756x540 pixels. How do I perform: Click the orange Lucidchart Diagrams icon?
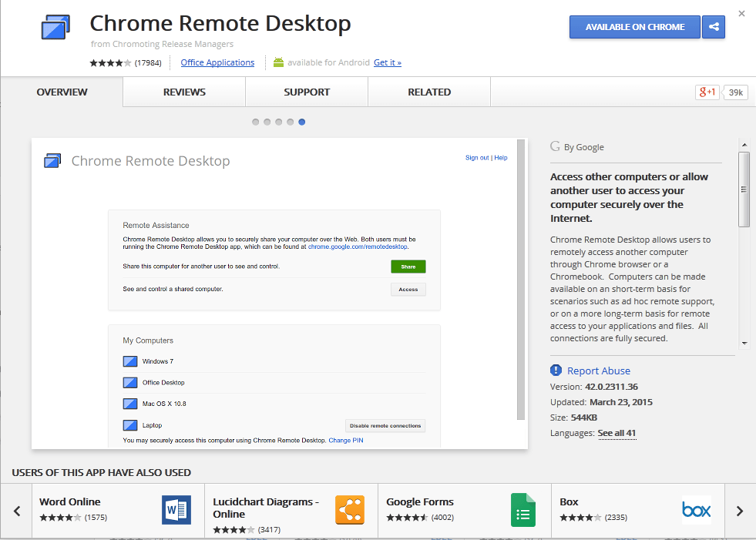pyautogui.click(x=349, y=510)
